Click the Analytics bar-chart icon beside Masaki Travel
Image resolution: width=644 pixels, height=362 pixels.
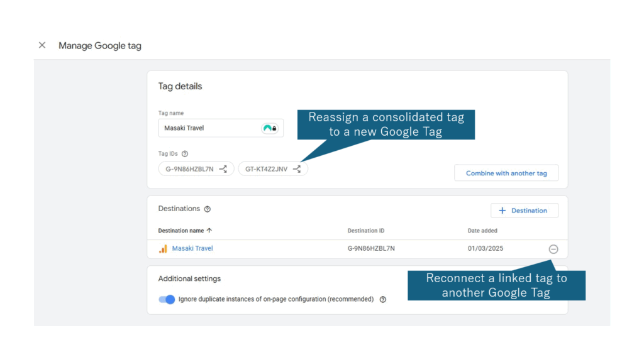tap(163, 249)
